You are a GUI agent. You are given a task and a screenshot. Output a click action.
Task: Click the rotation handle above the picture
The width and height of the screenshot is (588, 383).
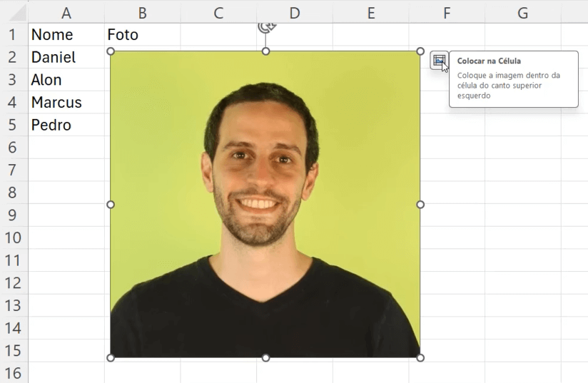[x=267, y=27]
